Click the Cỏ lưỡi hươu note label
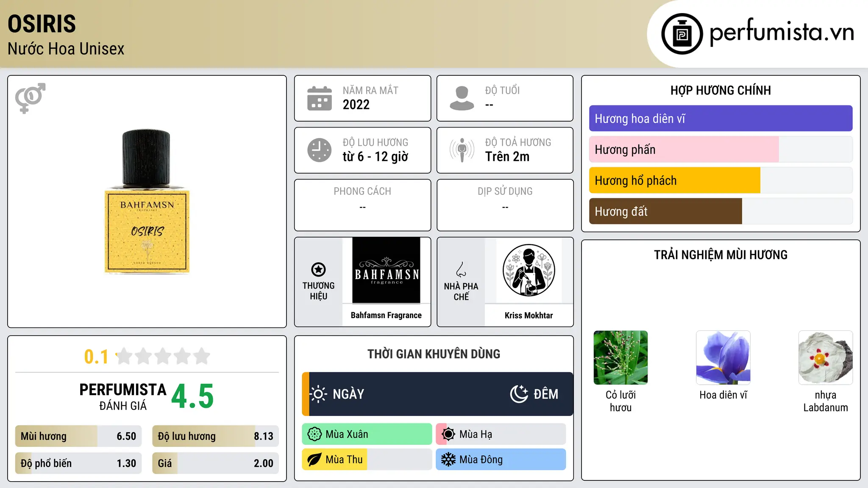Image resolution: width=868 pixels, height=488 pixels. [x=620, y=401]
